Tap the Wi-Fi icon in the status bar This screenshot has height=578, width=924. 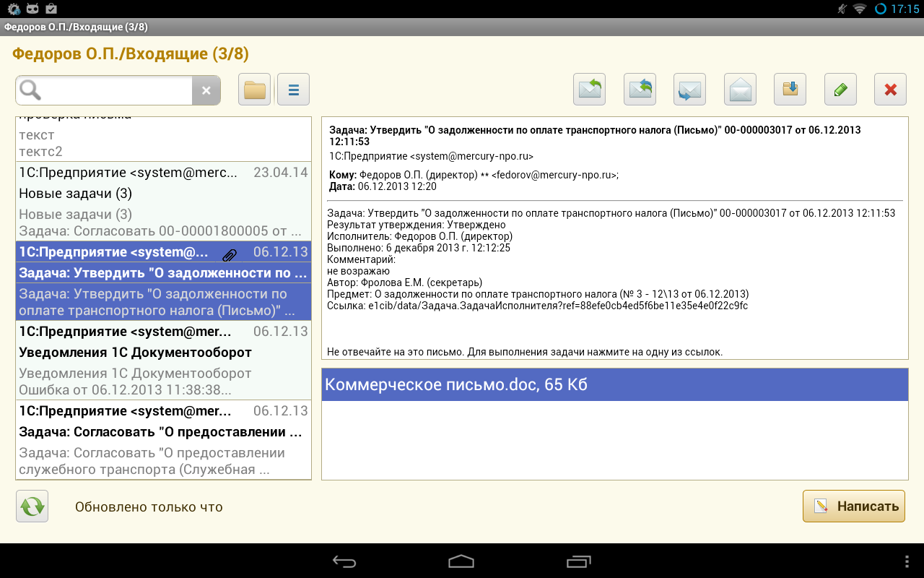859,9
